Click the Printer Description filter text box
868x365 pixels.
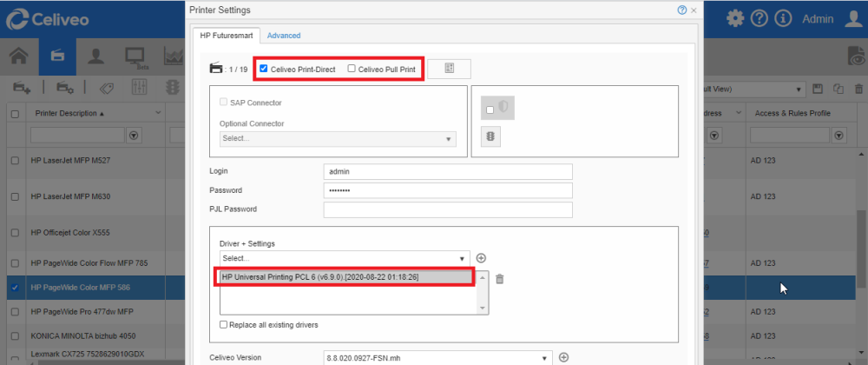tap(77, 135)
